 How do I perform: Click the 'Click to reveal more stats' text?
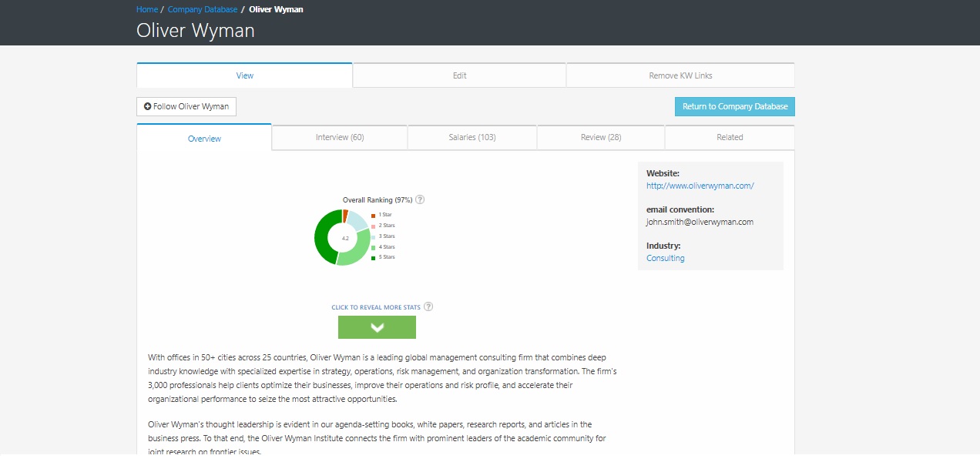376,307
